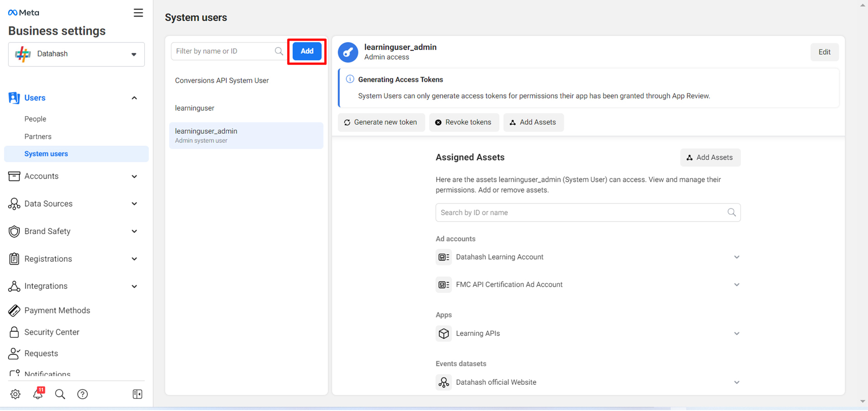Focus the Search by ID or name field
Viewport: 868px width, 411px height.
click(588, 213)
